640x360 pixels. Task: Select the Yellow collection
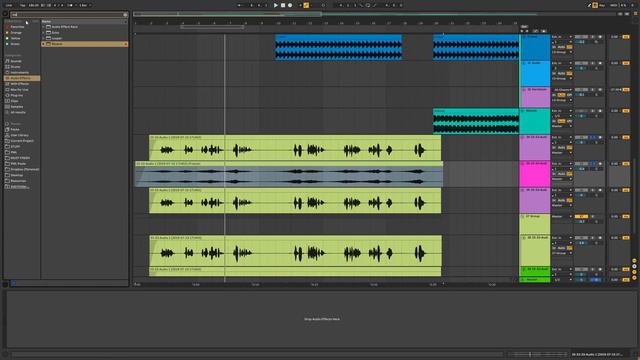(15, 38)
